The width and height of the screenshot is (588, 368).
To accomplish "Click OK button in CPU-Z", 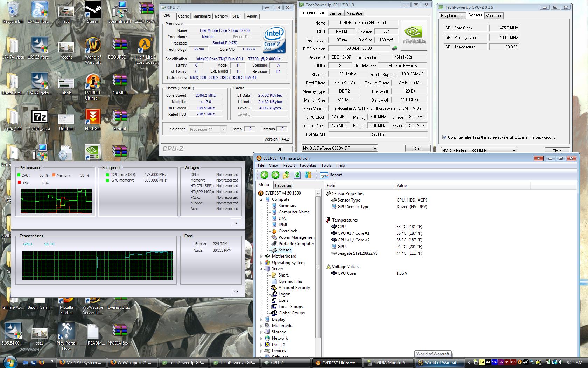I will point(280,149).
